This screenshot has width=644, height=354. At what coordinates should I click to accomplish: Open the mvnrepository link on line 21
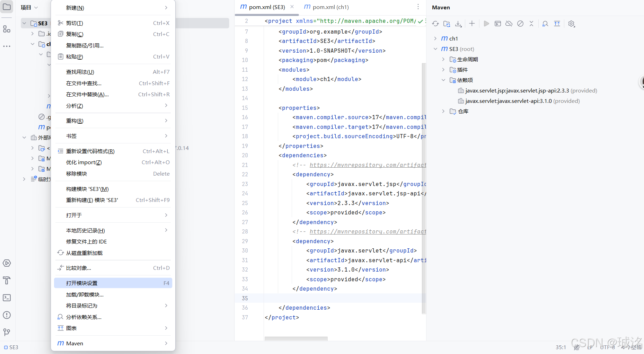point(368,165)
